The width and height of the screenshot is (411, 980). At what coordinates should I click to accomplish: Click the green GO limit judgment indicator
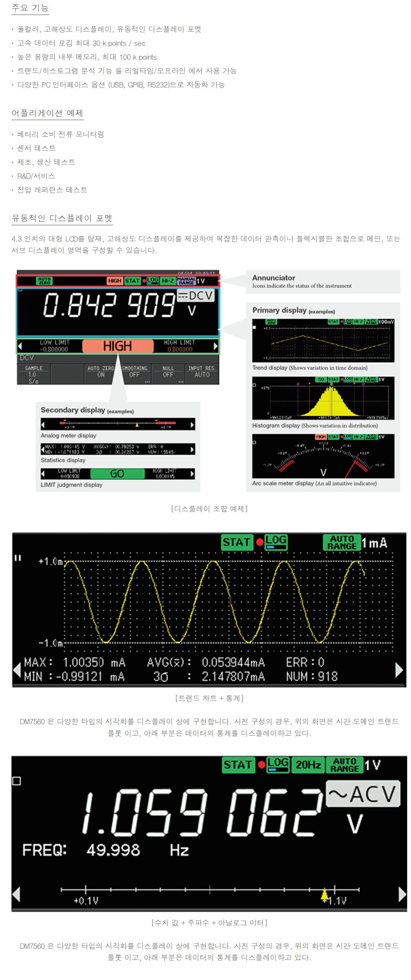pos(117,474)
